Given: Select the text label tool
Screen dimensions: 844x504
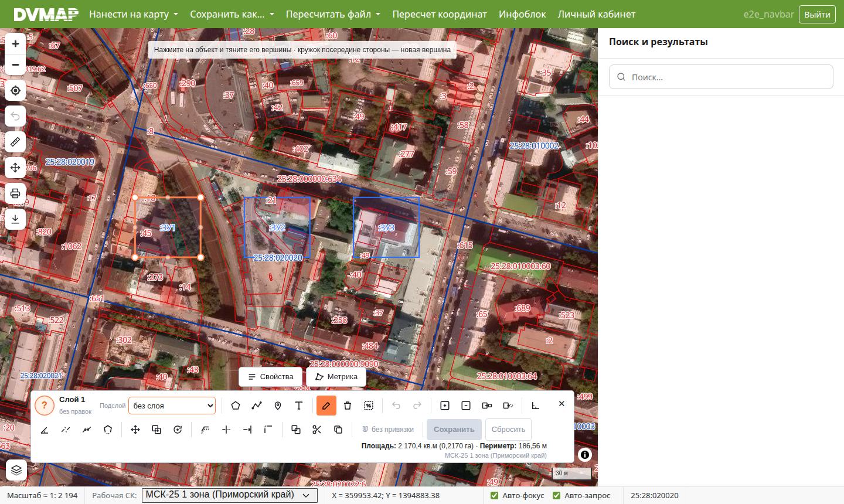Looking at the screenshot, I should click(299, 406).
